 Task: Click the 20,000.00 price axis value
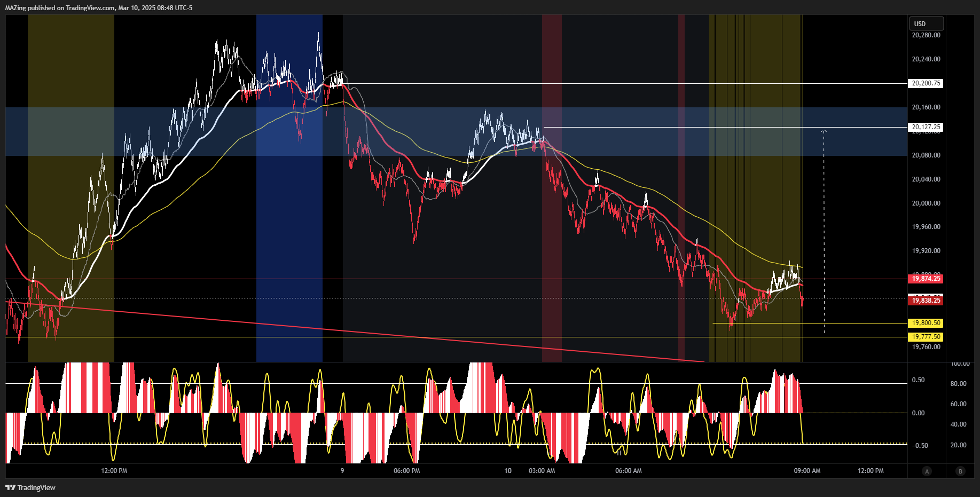point(926,203)
